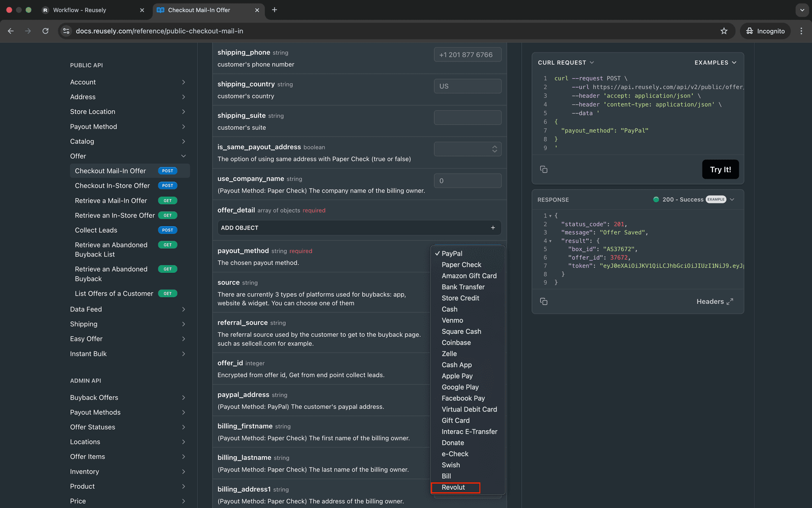Select the checked PayPal option
This screenshot has width=812, height=508.
[x=467, y=253]
